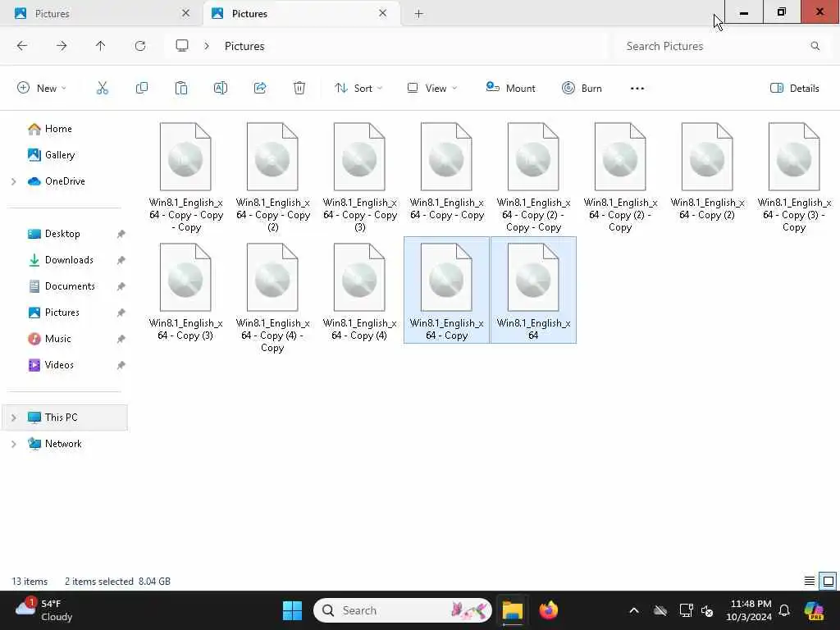Go forward with the right arrow

[x=62, y=46]
